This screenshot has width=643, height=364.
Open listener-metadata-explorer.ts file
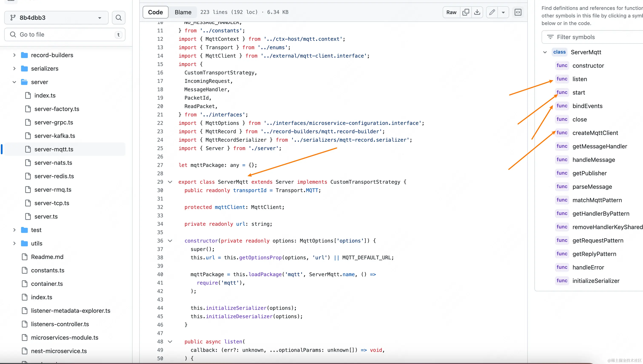tap(71, 311)
